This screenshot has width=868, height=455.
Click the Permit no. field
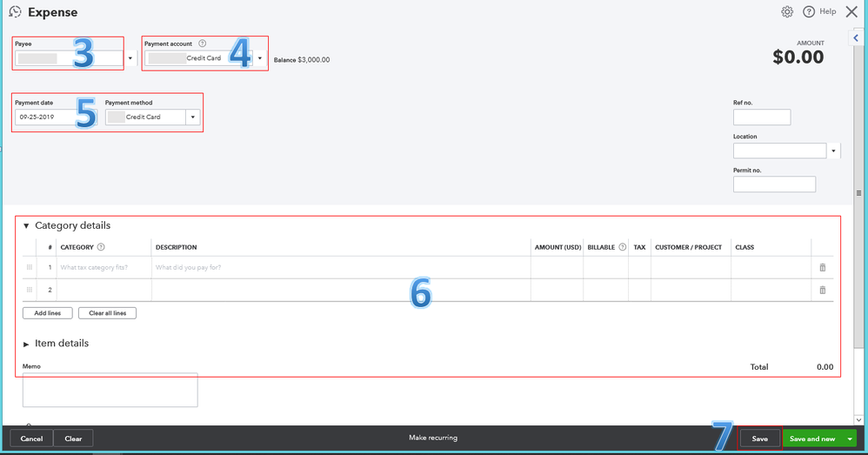coord(774,184)
